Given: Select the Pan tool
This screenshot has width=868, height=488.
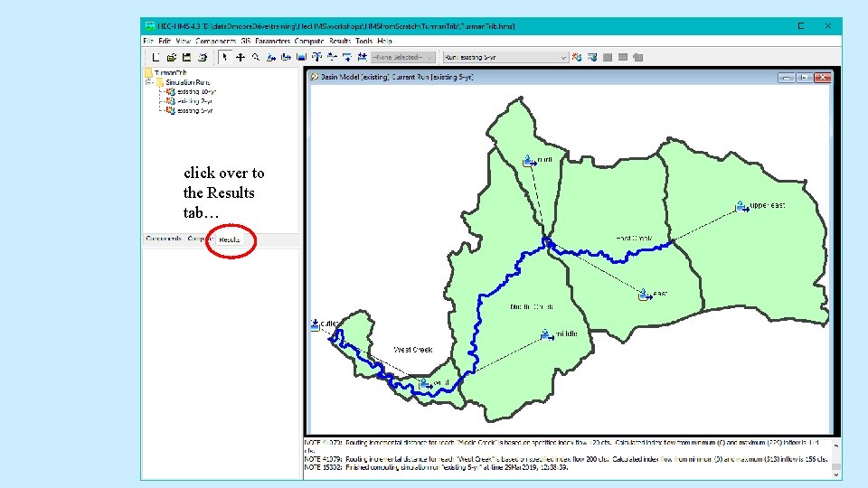Looking at the screenshot, I should (241, 57).
